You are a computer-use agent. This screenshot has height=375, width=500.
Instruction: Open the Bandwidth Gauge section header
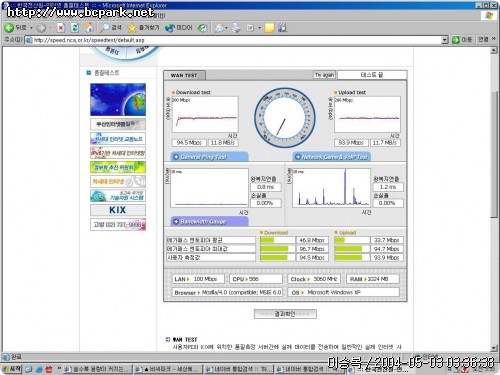point(209,221)
